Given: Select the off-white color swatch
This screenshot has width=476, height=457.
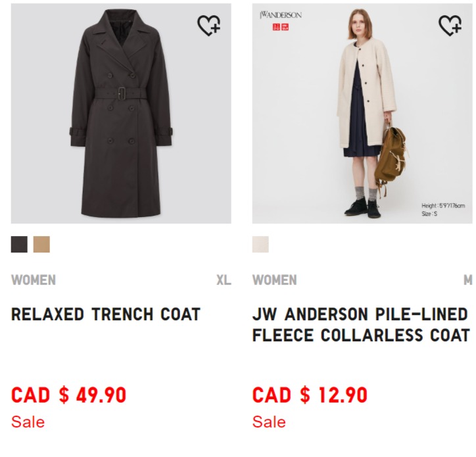Looking at the screenshot, I should (260, 244).
